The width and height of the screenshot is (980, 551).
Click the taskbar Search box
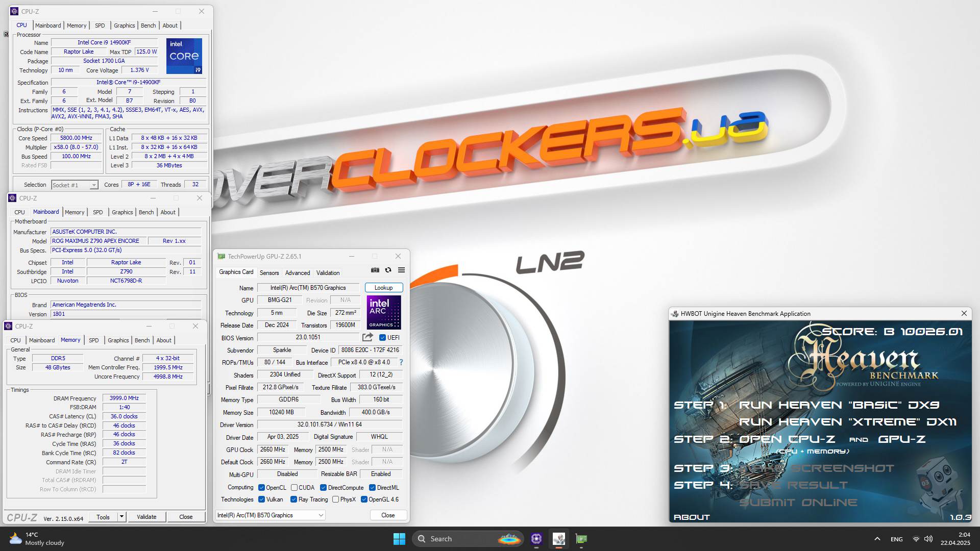click(x=468, y=539)
